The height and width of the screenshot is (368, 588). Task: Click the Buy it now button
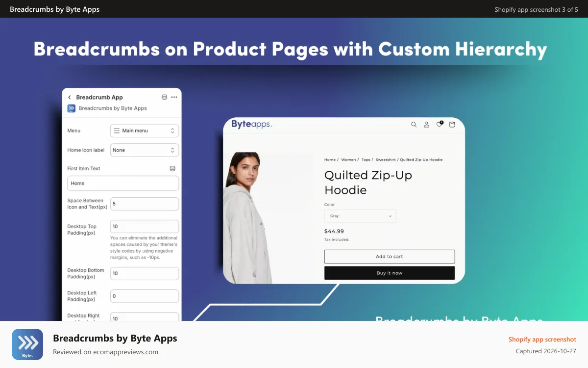(390, 273)
